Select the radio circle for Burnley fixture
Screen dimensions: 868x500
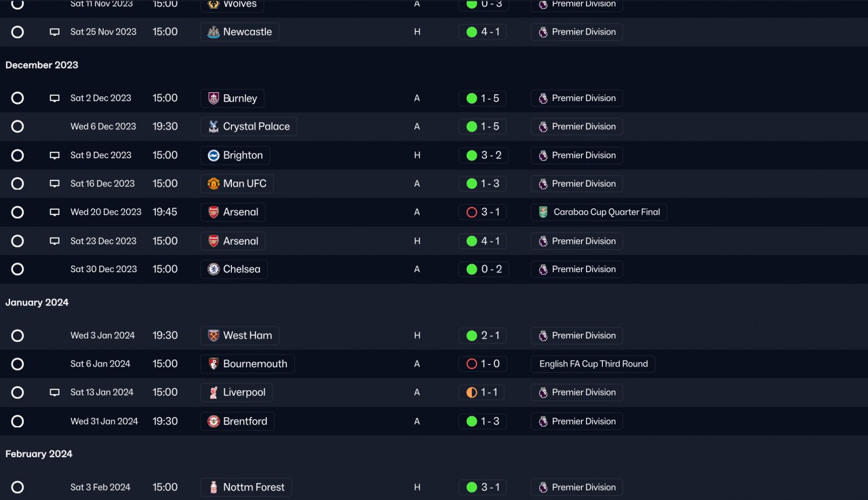click(18, 98)
